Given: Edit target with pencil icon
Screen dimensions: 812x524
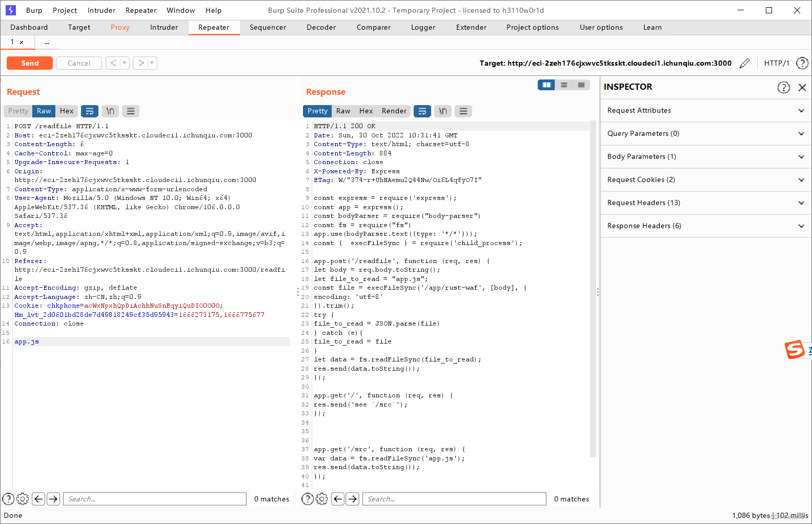Looking at the screenshot, I should [x=744, y=63].
